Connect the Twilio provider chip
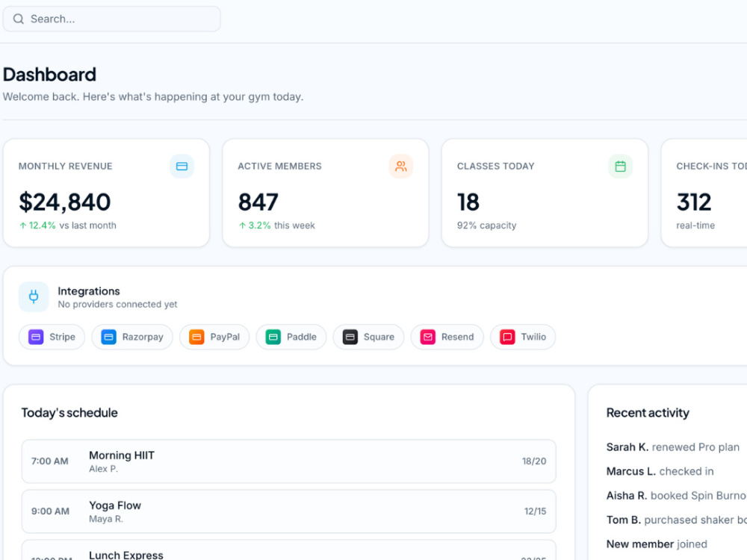The height and width of the screenshot is (560, 747). pyautogui.click(x=523, y=337)
